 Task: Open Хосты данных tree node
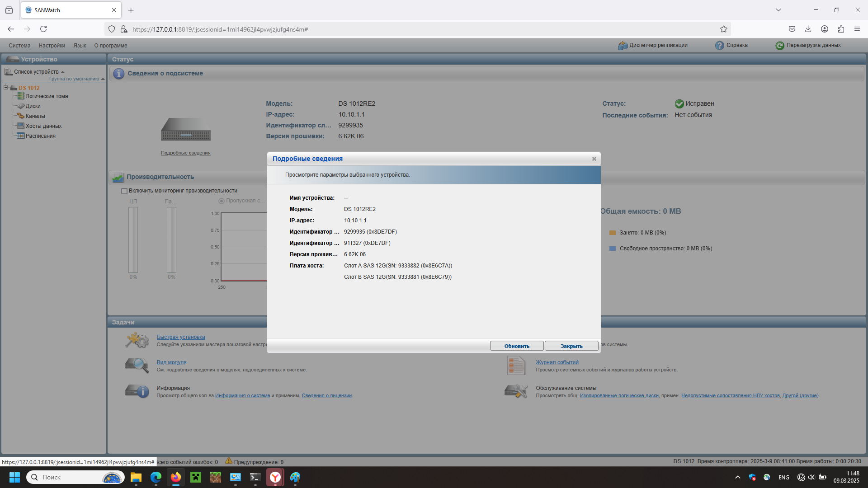43,126
